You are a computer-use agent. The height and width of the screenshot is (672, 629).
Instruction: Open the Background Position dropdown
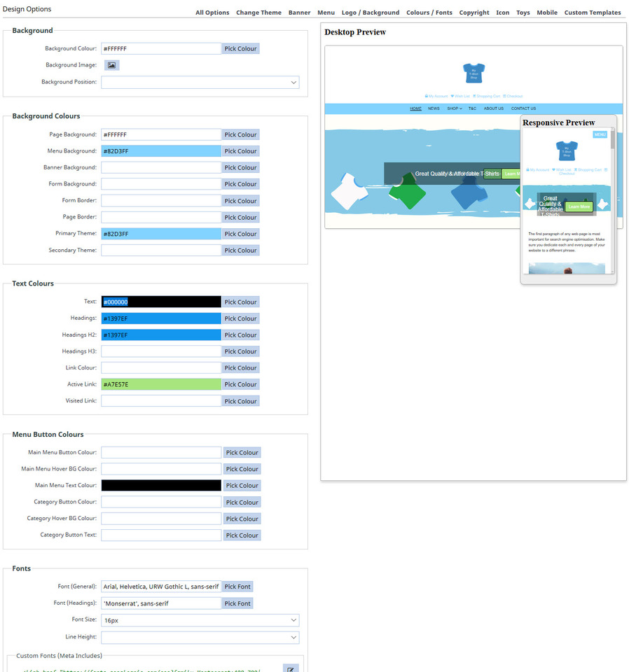(x=200, y=82)
